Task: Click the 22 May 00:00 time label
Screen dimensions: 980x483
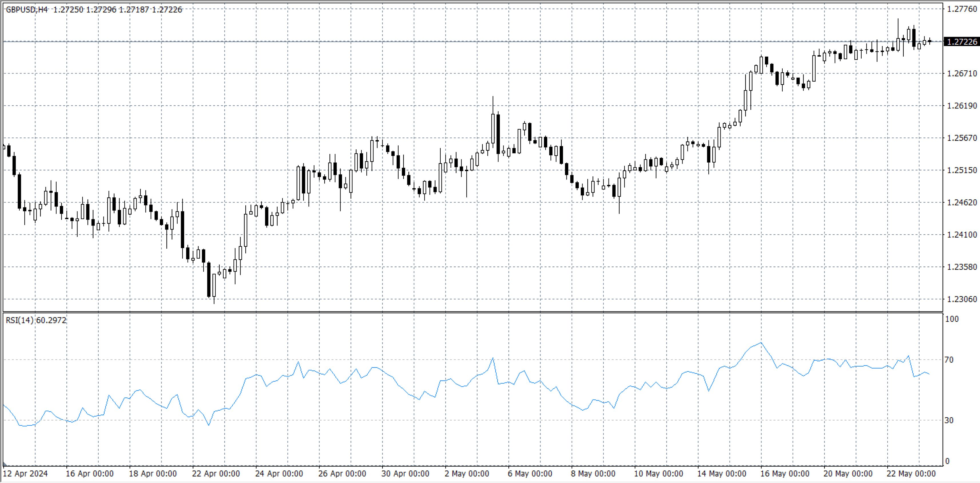Action: [911, 474]
